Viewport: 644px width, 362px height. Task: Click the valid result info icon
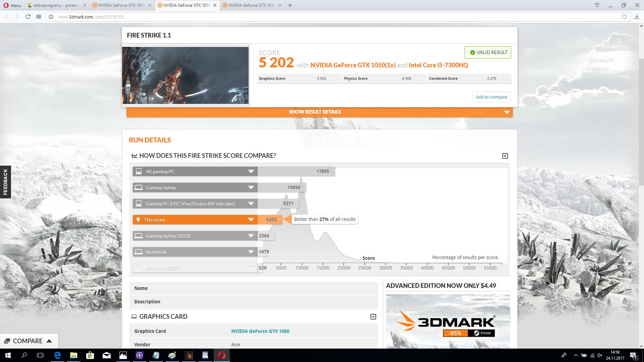[472, 53]
